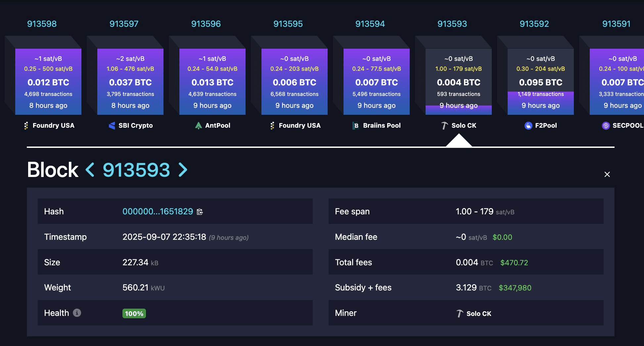Viewport: 644px width, 346px height.
Task: Select the 3,333 transactions block cube
Action: click(x=617, y=82)
